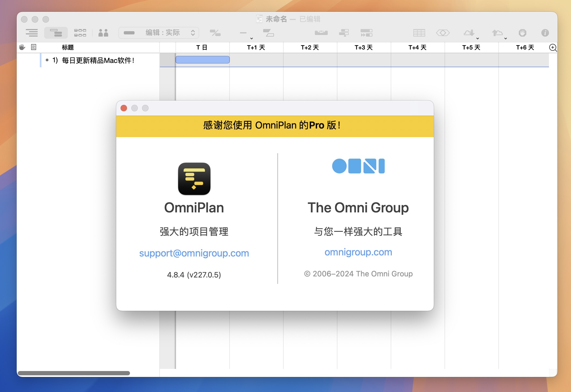Open the 编辑：实际 baseline dropdown
Screen dimensions: 571x392
click(159, 33)
